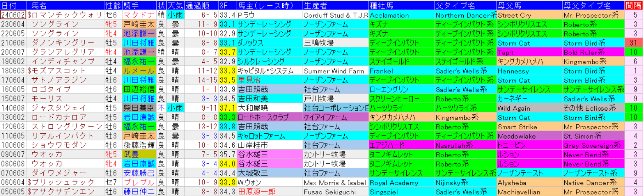Select jockey 田辺裕信

139,89
